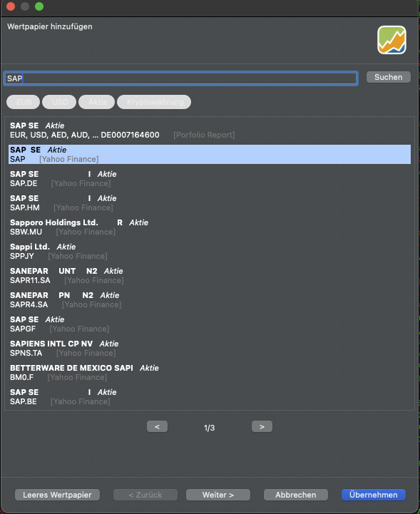Select SANEPAR UNT N2 SAPR11.SA row
The height and width of the screenshot is (514, 420).
(x=210, y=276)
